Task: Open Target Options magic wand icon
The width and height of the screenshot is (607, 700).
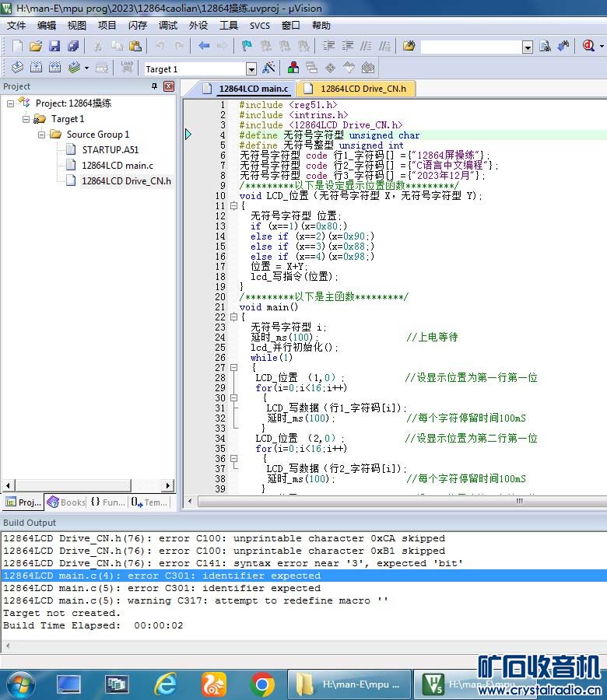Action: point(268,68)
